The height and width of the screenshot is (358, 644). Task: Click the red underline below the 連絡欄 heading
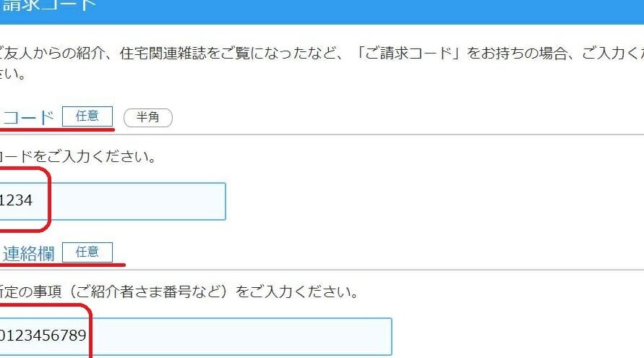tap(64, 265)
